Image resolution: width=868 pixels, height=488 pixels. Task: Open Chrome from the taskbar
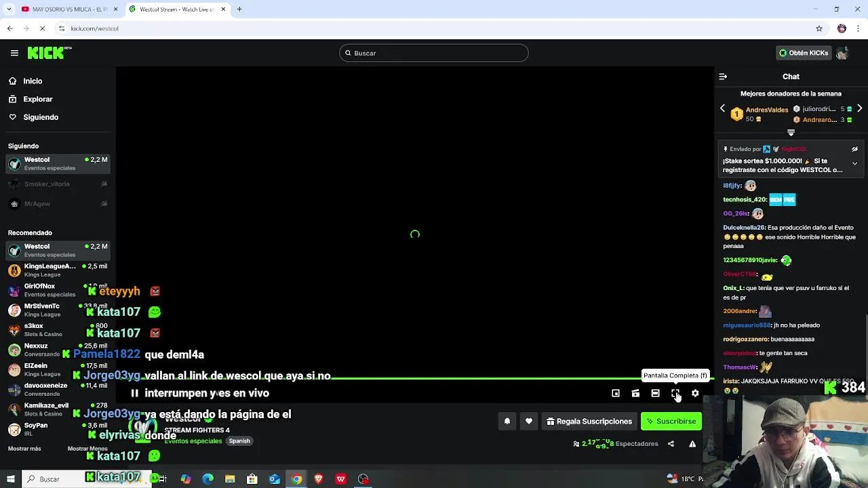[296, 479]
